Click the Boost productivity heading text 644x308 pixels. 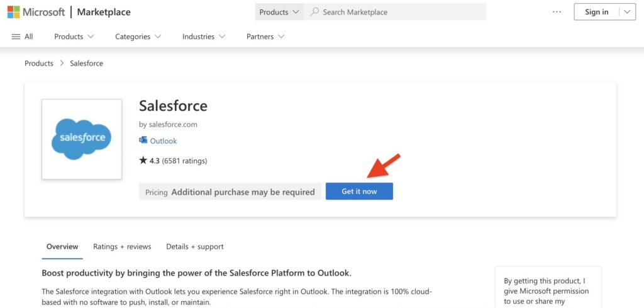pos(197,273)
